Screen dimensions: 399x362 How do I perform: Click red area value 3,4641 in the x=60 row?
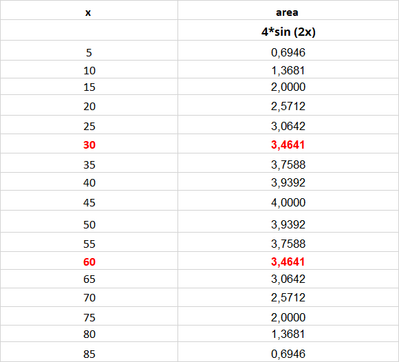click(288, 261)
